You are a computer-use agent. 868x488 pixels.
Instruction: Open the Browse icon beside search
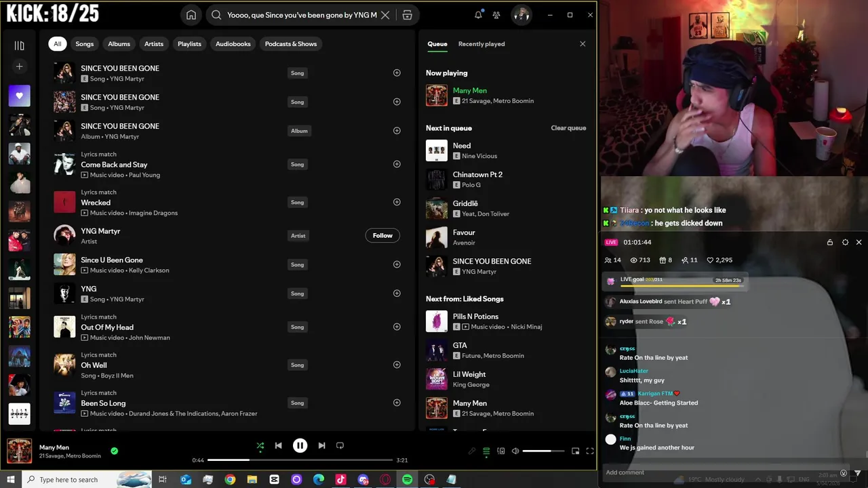tap(407, 15)
